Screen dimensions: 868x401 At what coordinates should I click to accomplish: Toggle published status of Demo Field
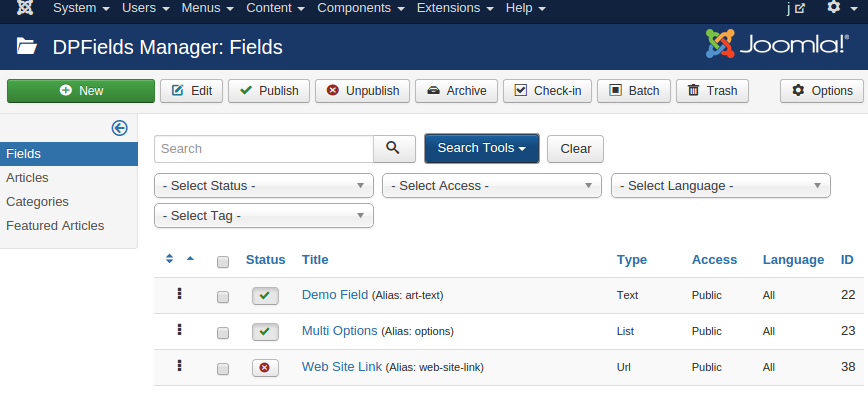265,296
